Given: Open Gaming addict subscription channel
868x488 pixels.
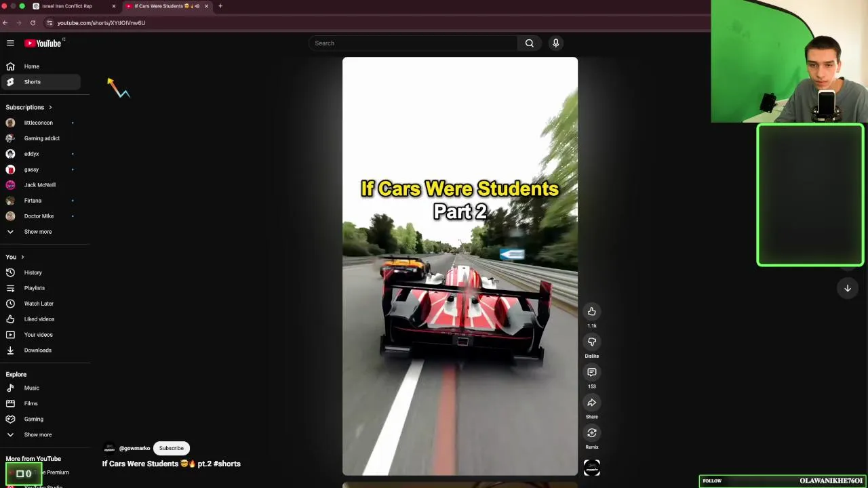Looking at the screenshot, I should pyautogui.click(x=40, y=138).
